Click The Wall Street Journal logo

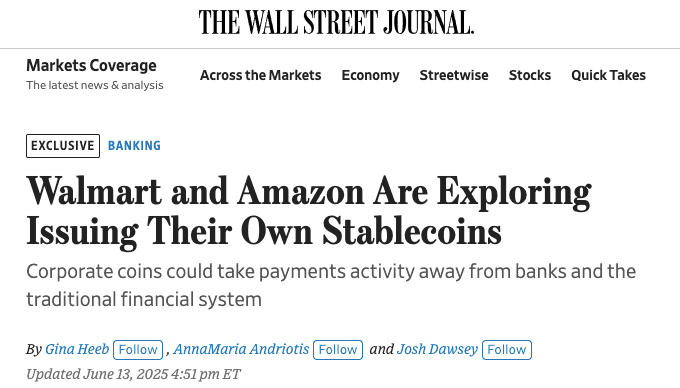(336, 22)
